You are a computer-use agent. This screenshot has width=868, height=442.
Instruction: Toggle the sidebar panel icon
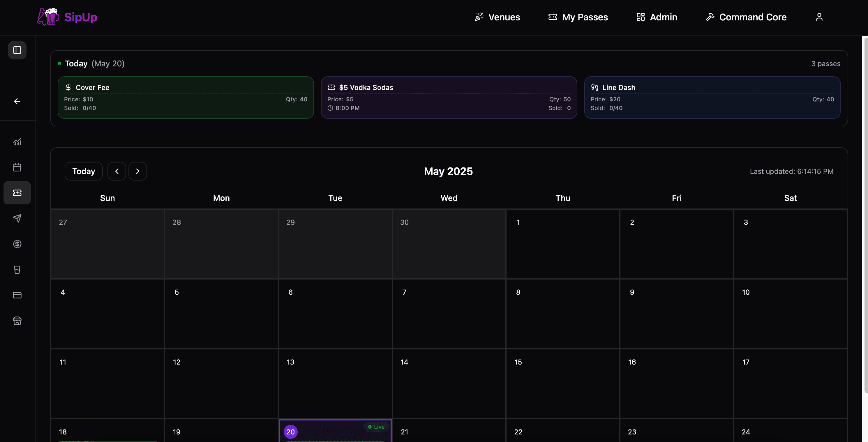17,50
